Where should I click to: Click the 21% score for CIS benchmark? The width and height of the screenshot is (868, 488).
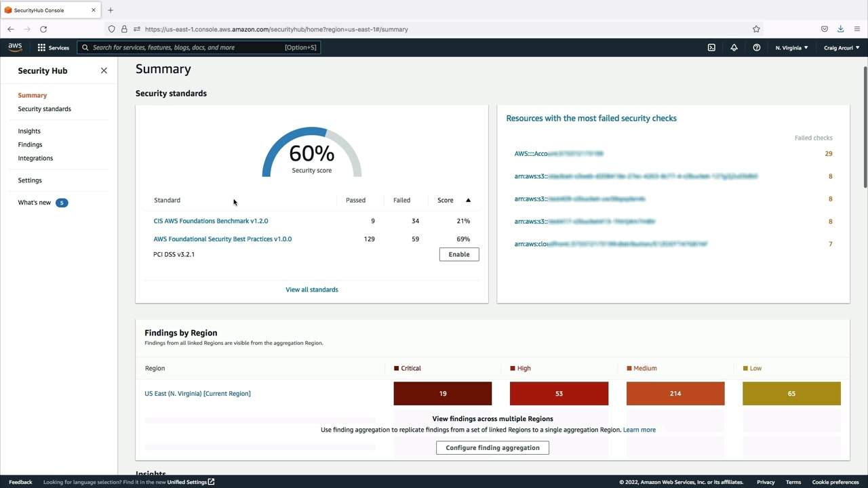click(463, 221)
